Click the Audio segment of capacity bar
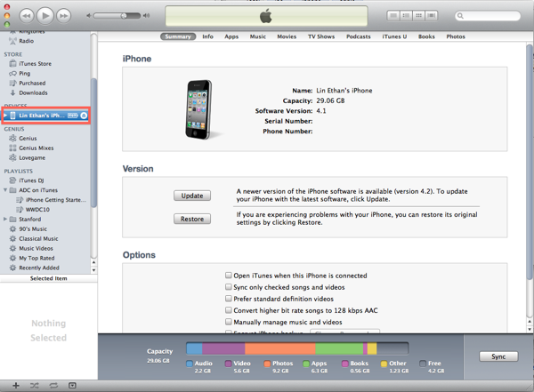This screenshot has width=534, height=392. [194, 348]
